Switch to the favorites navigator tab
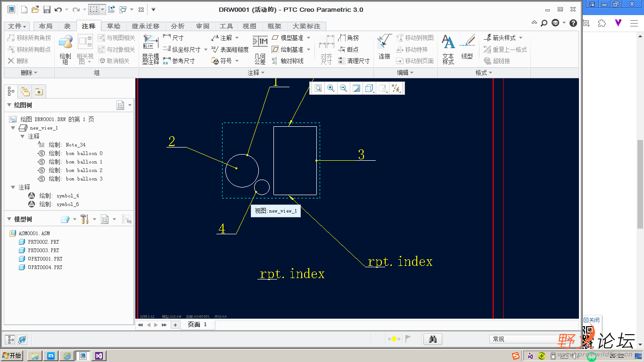 click(x=39, y=91)
